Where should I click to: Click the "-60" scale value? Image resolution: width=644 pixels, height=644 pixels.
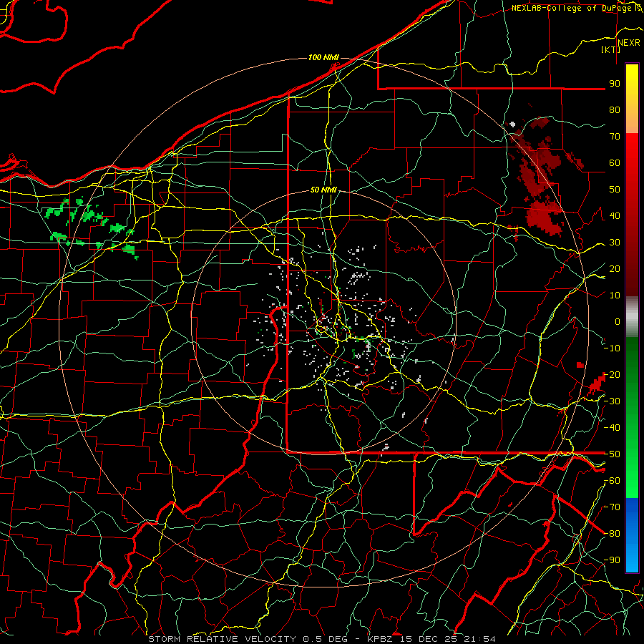[612, 481]
